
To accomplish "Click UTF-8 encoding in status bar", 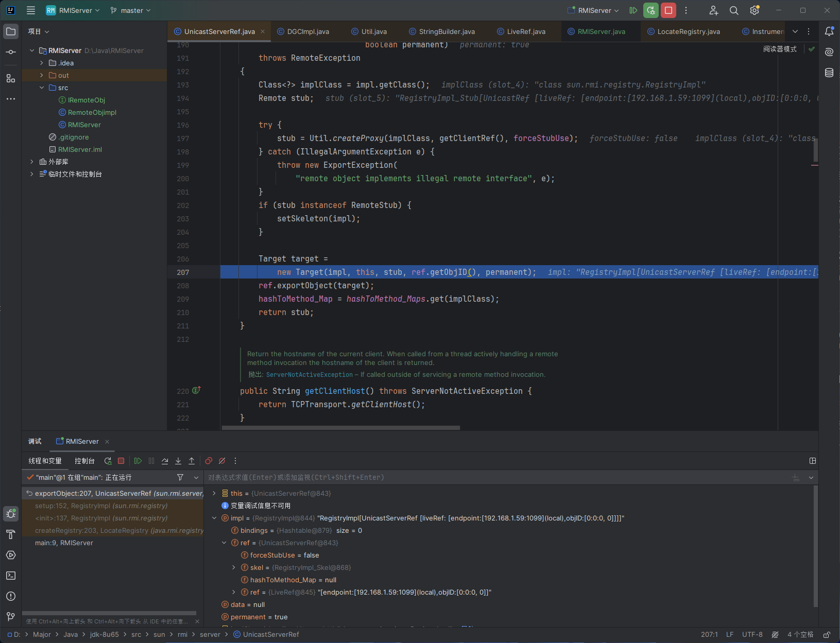I will pyautogui.click(x=752, y=635).
